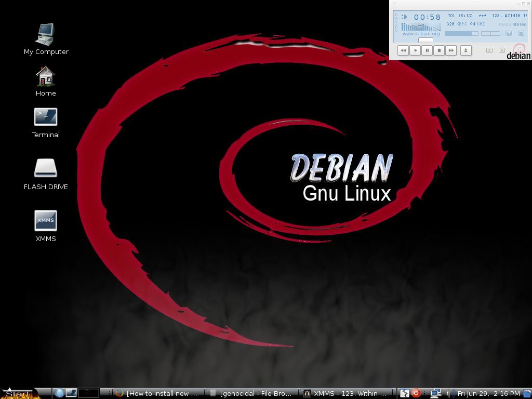
Task: Switch to the XMMS taskbar window button
Action: pyautogui.click(x=346, y=393)
